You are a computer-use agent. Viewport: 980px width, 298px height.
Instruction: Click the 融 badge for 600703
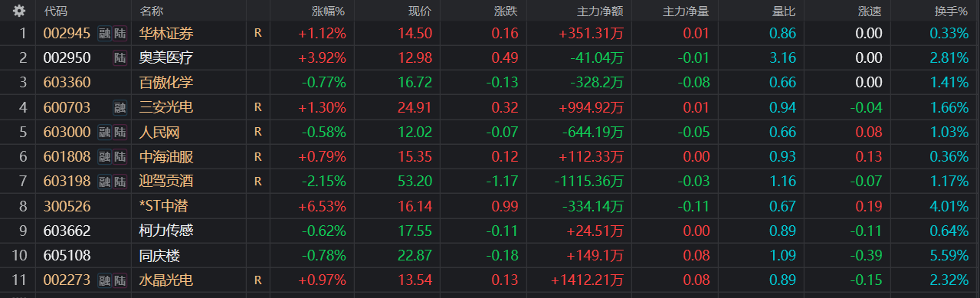pos(120,107)
